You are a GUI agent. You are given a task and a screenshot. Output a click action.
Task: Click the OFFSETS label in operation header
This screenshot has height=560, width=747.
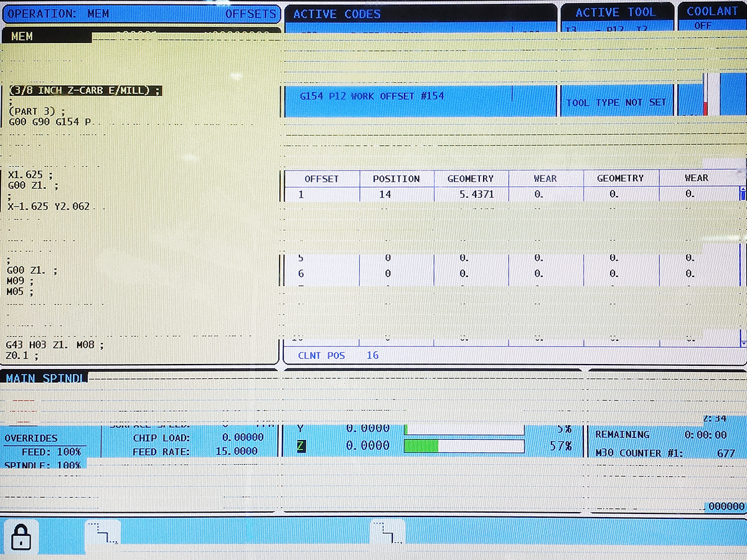251,14
